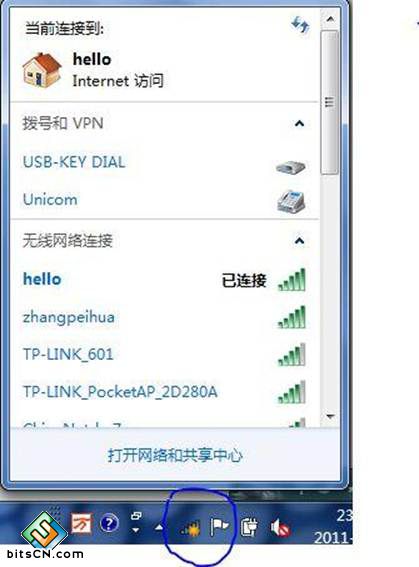Click the Unicom dial-up connection entry

click(x=165, y=200)
